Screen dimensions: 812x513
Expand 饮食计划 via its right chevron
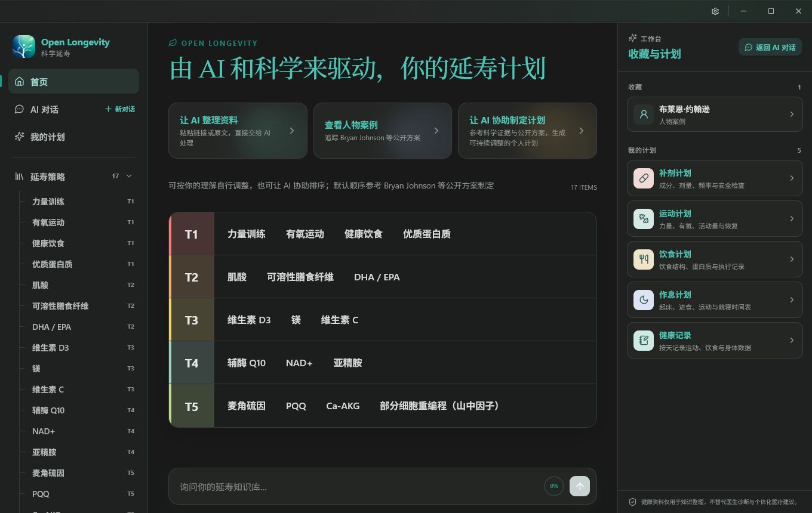tap(792, 259)
